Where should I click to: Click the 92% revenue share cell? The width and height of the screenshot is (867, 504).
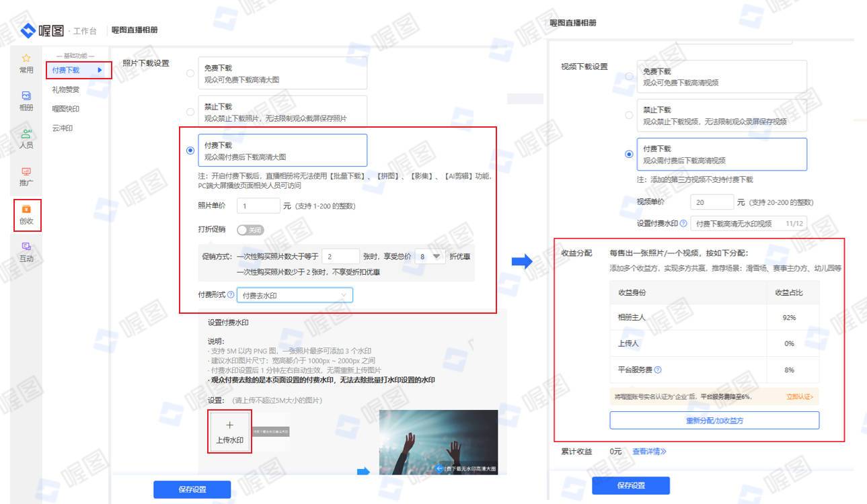789,317
